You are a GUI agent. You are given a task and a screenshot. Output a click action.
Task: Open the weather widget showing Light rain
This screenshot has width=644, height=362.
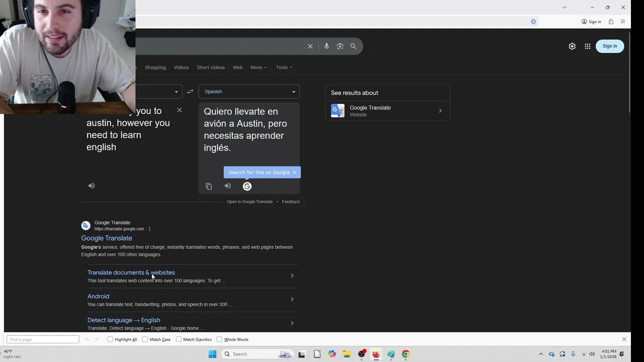point(12,354)
